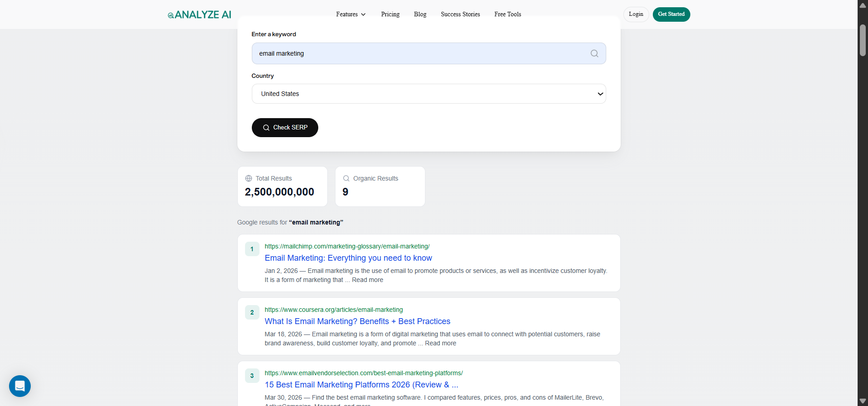The height and width of the screenshot is (406, 868).
Task: Click the scrollbar down arrow
Action: pos(863,401)
